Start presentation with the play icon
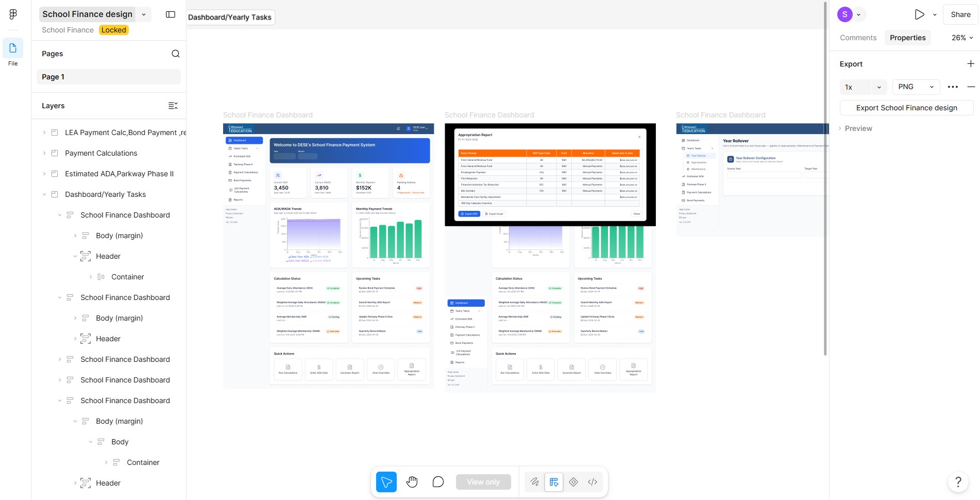 click(919, 14)
